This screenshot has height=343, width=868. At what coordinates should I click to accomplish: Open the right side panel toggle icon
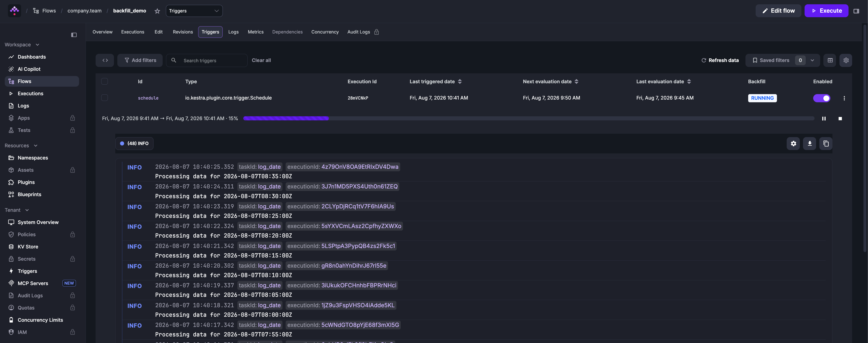tap(856, 11)
